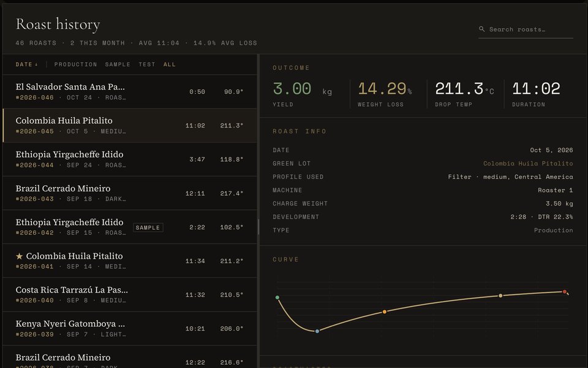588x368 pixels.
Task: Select Colombia Huila Pitalito roast #2026-045
Action: pyautogui.click(x=130, y=125)
